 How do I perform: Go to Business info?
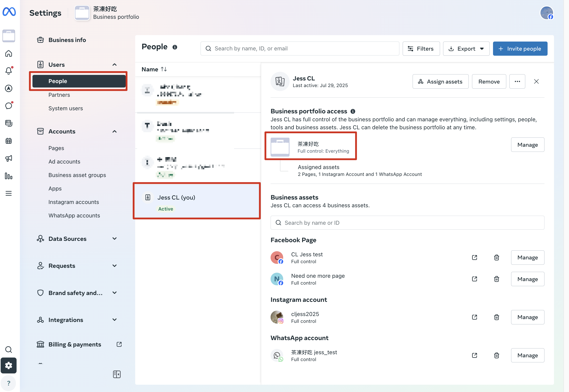pos(67,40)
